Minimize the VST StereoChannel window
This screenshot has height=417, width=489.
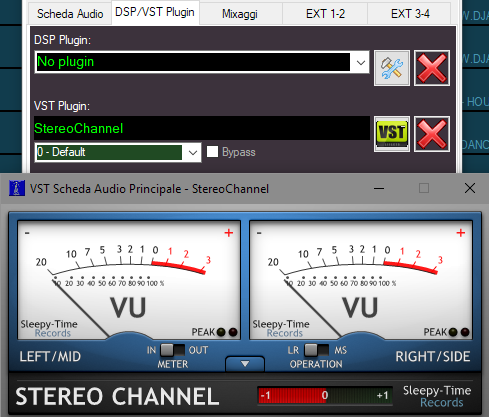pos(379,188)
